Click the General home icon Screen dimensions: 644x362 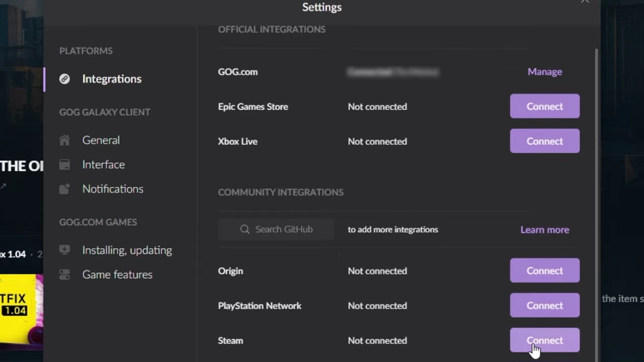tap(64, 140)
